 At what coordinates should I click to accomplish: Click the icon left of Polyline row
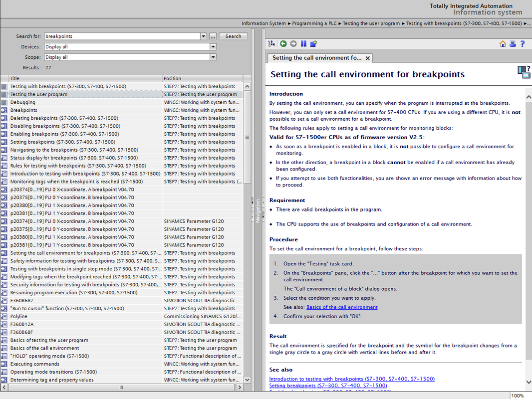coord(4,316)
